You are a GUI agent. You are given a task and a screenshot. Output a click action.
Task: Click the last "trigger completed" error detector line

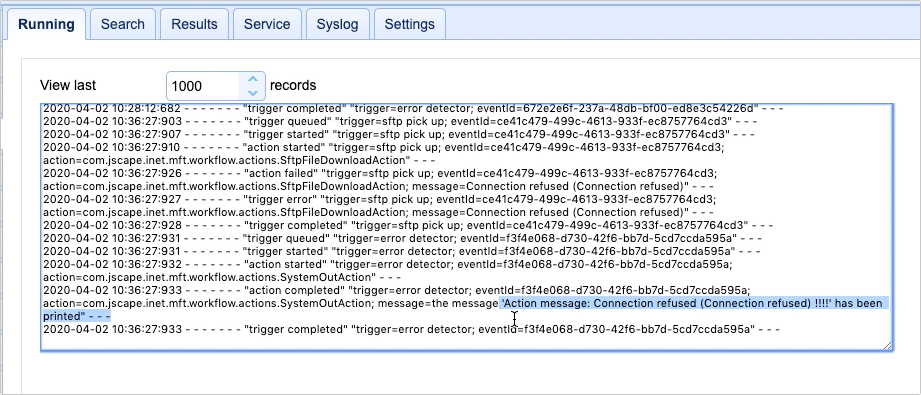pos(412,329)
